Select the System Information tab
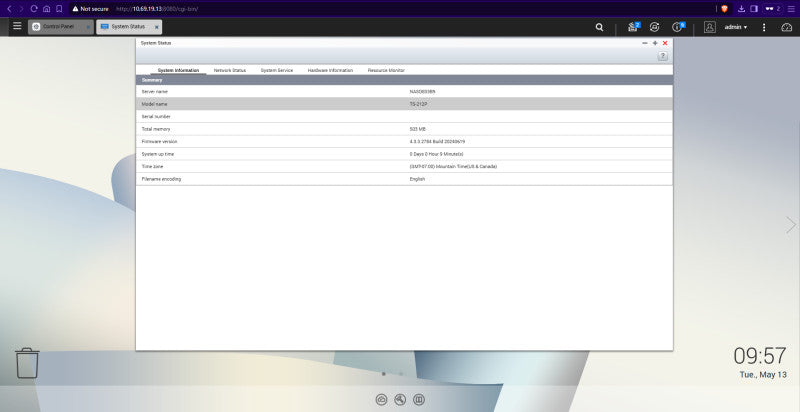The image size is (800, 412). tap(179, 70)
